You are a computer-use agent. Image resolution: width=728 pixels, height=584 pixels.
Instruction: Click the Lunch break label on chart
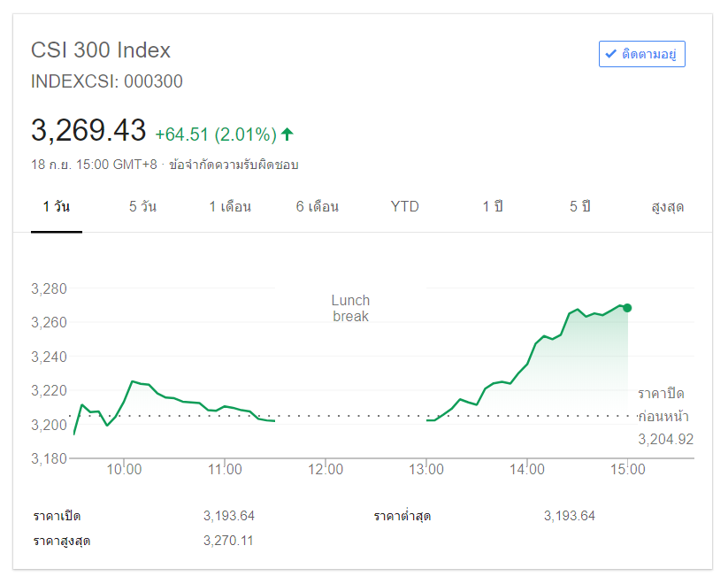point(350,308)
